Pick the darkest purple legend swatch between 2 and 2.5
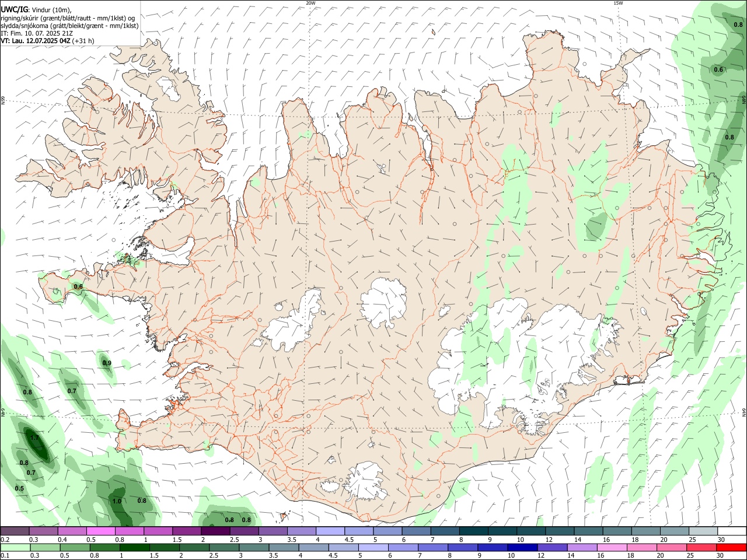747x560 pixels. click(215, 531)
